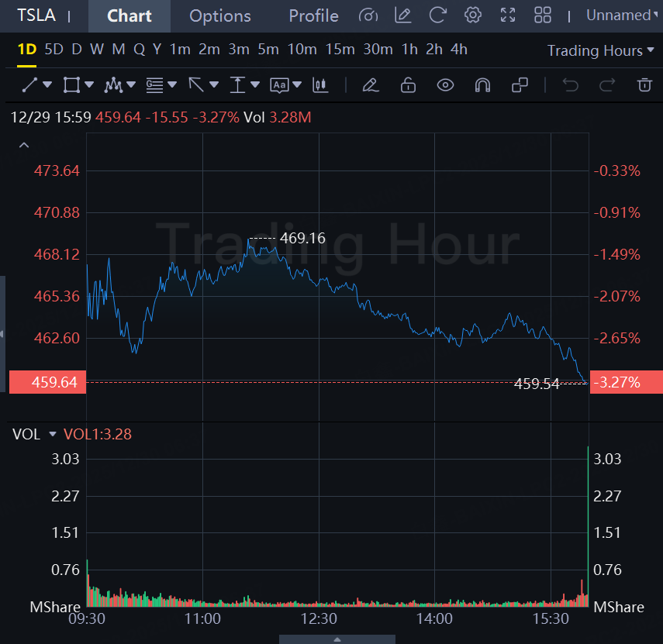663x644 pixels.
Task: Open chart settings gear
Action: click(x=472, y=15)
